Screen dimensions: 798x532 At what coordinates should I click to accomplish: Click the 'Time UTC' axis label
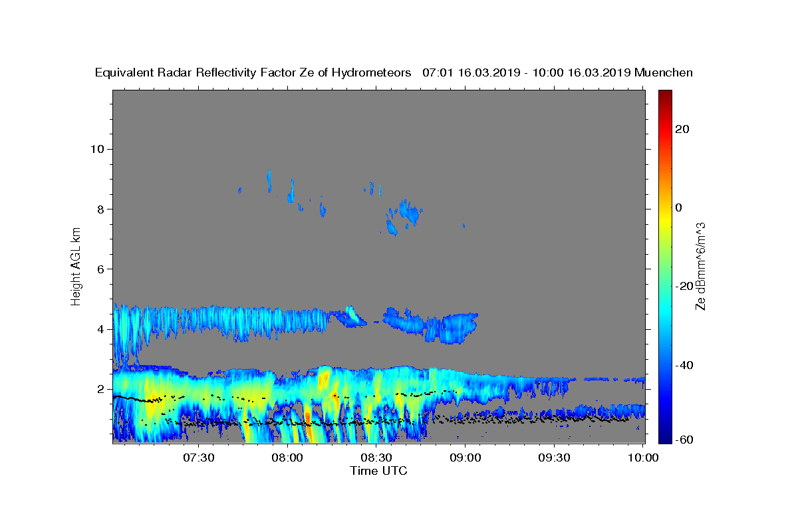(378, 471)
